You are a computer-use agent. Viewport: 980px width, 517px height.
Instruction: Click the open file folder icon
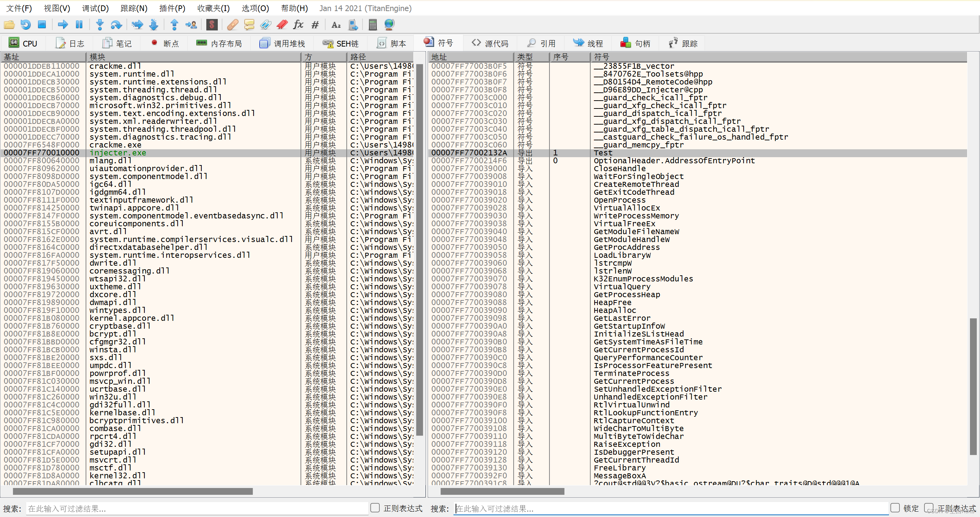9,25
